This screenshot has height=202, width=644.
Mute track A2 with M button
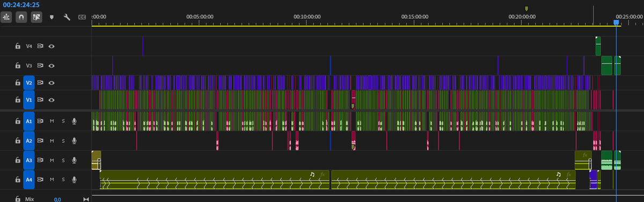click(x=52, y=141)
